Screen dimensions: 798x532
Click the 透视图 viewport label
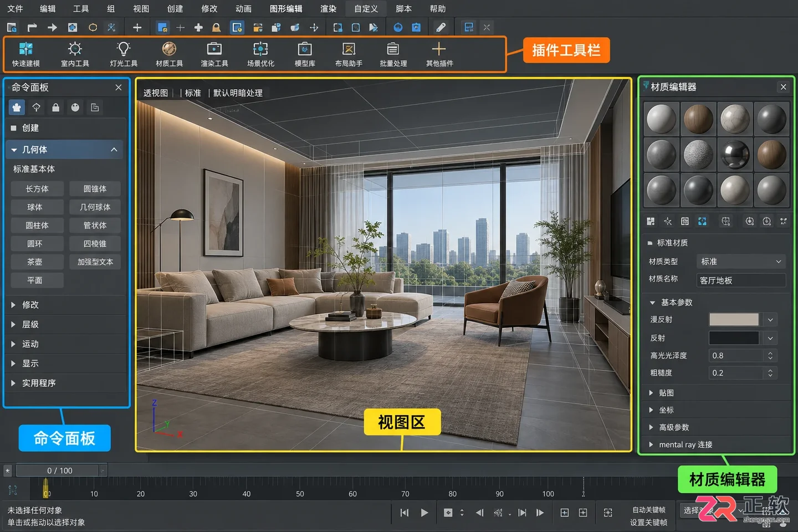tap(156, 93)
